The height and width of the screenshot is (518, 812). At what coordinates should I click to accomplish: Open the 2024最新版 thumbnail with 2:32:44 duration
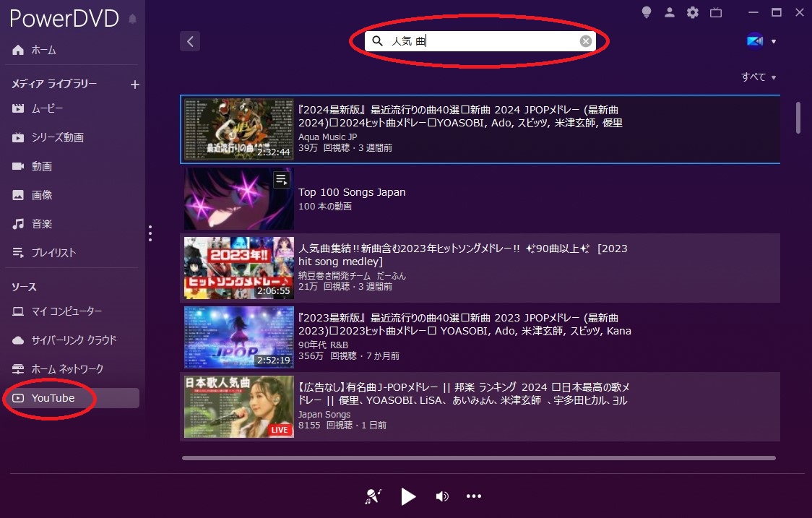coord(238,129)
